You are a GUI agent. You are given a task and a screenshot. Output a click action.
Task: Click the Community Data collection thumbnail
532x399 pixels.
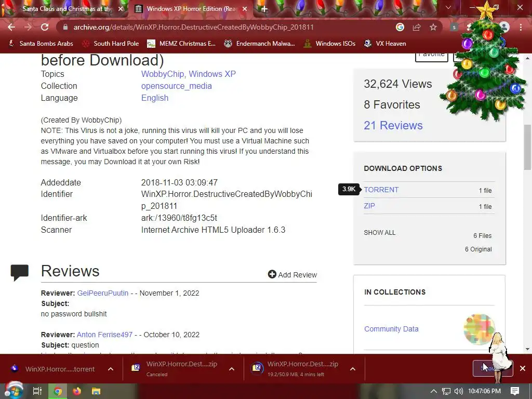pyautogui.click(x=478, y=329)
